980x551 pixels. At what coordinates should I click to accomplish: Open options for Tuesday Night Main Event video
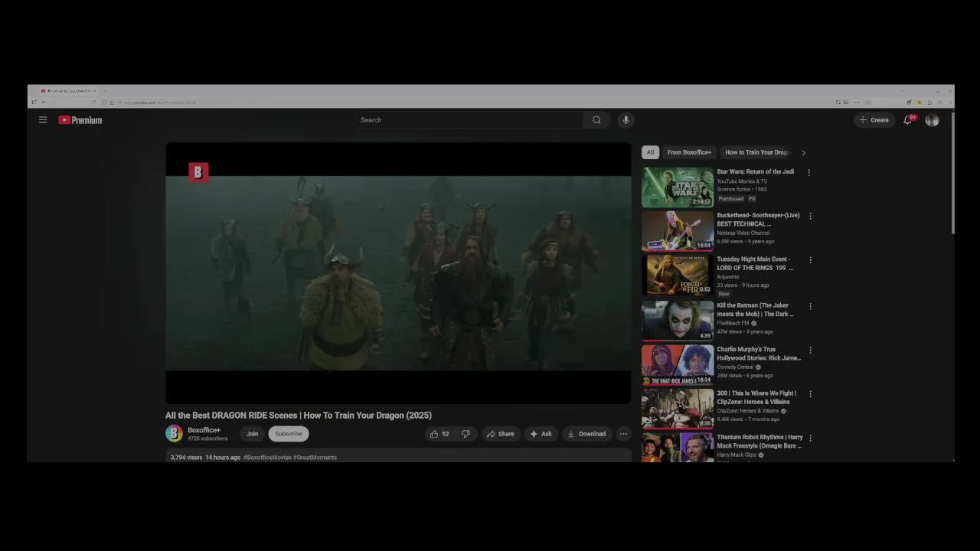click(x=810, y=260)
